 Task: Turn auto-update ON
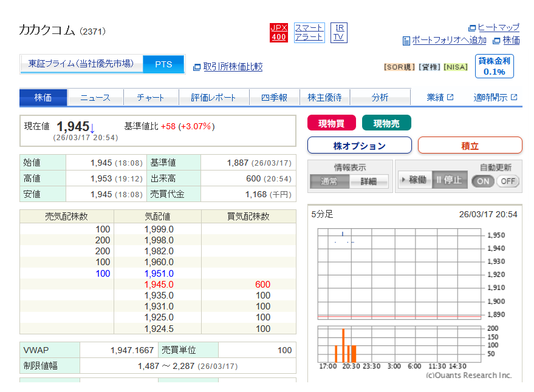point(483,181)
